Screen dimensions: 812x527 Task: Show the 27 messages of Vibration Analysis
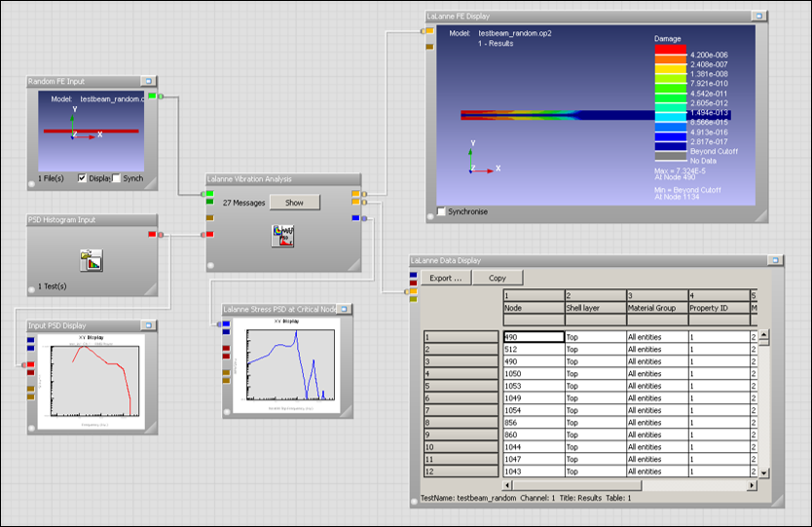pyautogui.click(x=294, y=203)
